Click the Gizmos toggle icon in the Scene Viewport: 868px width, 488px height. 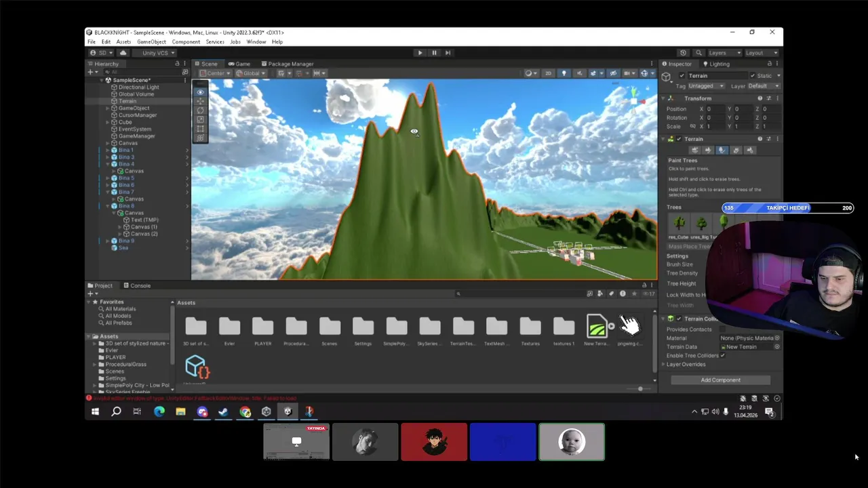(x=644, y=73)
